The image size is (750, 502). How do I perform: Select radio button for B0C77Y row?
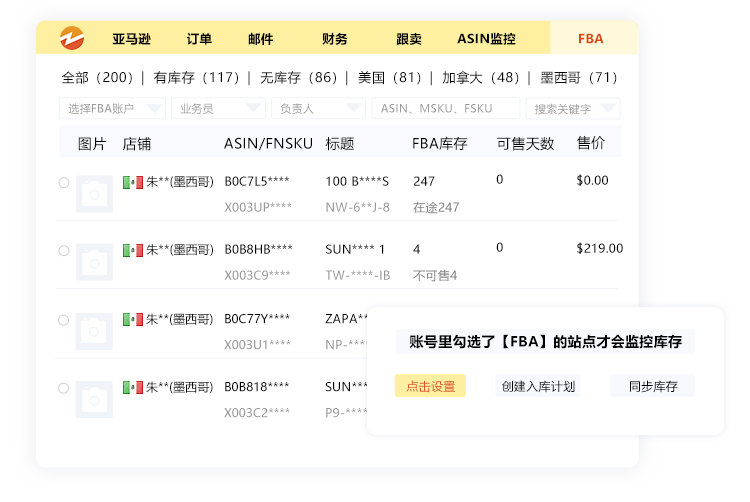[x=64, y=320]
